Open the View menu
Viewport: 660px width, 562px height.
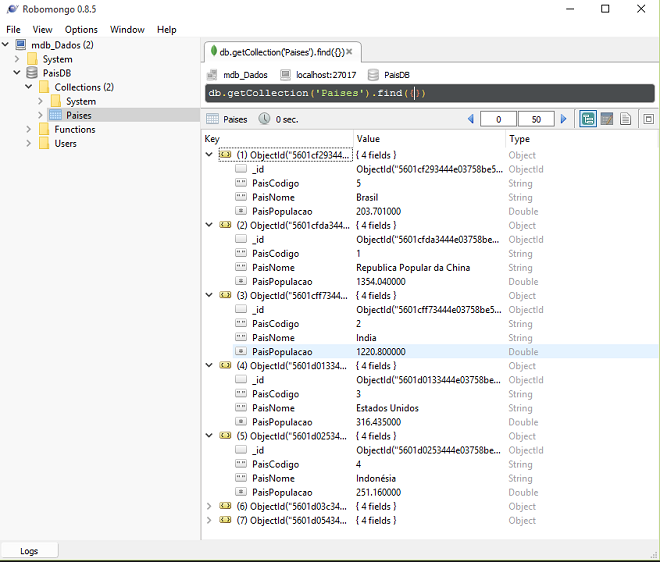pyautogui.click(x=43, y=29)
